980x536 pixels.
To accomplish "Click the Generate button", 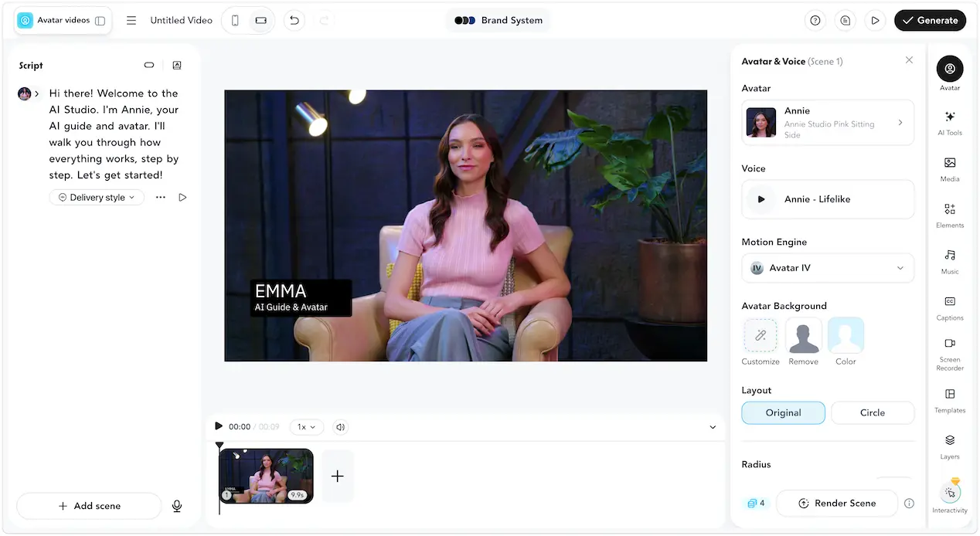I will pyautogui.click(x=931, y=20).
